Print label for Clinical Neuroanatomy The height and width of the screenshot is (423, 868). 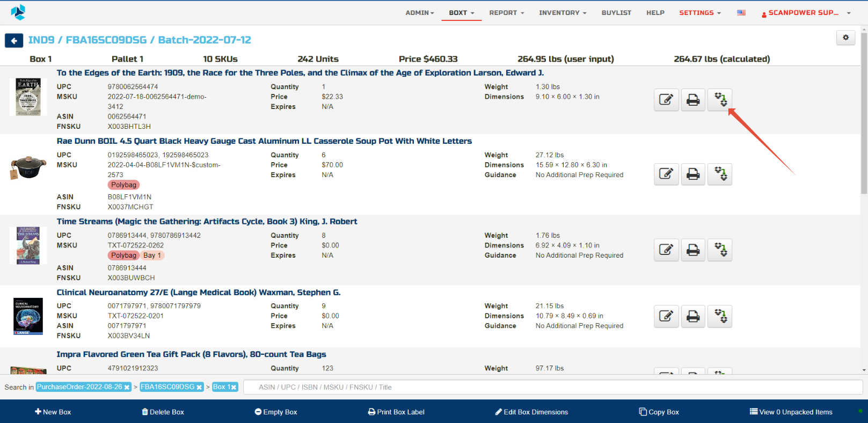click(x=693, y=316)
